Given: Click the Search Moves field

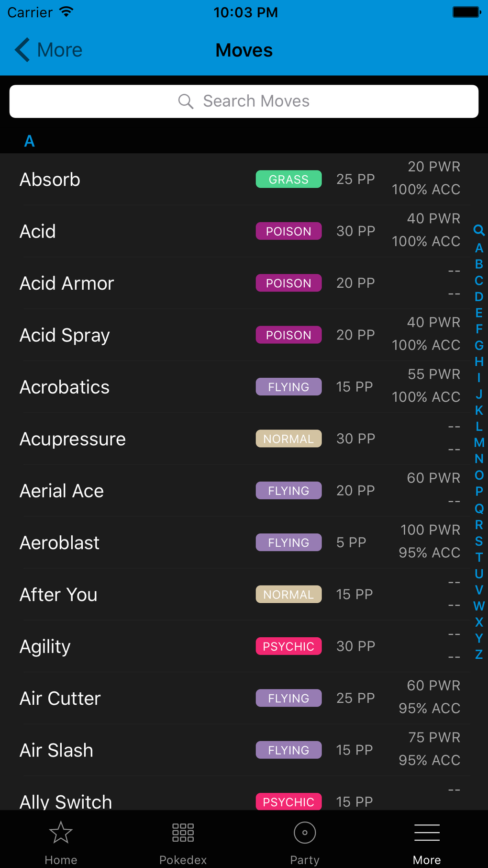Looking at the screenshot, I should click(x=256, y=101).
